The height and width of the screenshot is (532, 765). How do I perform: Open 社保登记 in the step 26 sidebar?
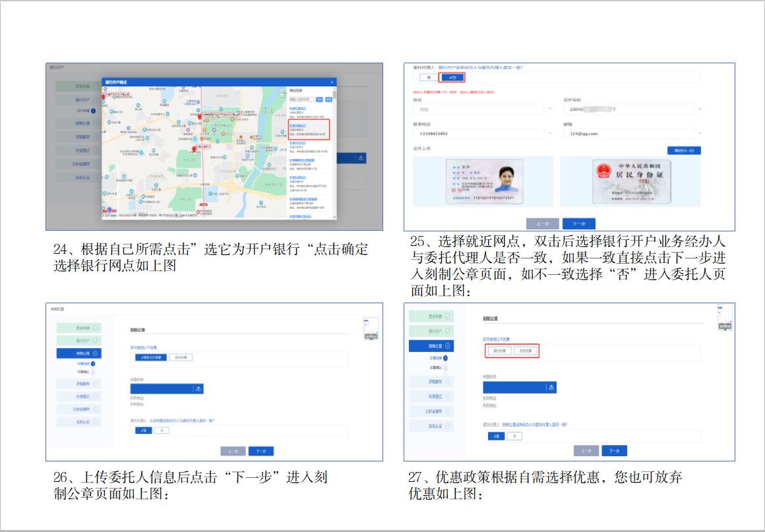(x=78, y=396)
